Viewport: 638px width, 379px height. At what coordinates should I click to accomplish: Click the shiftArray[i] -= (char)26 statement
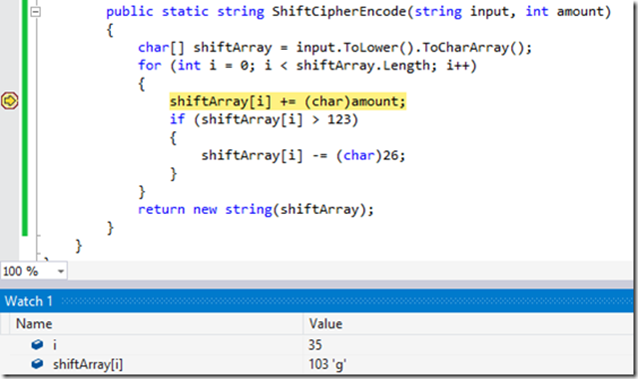coord(303,155)
